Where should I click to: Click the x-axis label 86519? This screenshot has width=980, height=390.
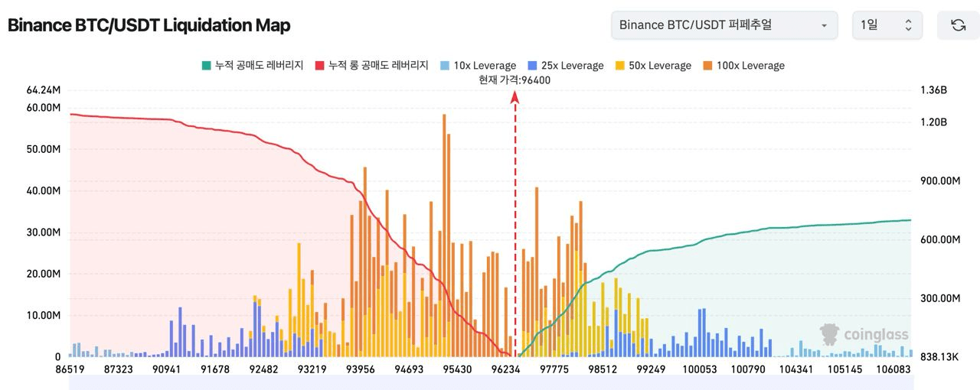[70, 369]
